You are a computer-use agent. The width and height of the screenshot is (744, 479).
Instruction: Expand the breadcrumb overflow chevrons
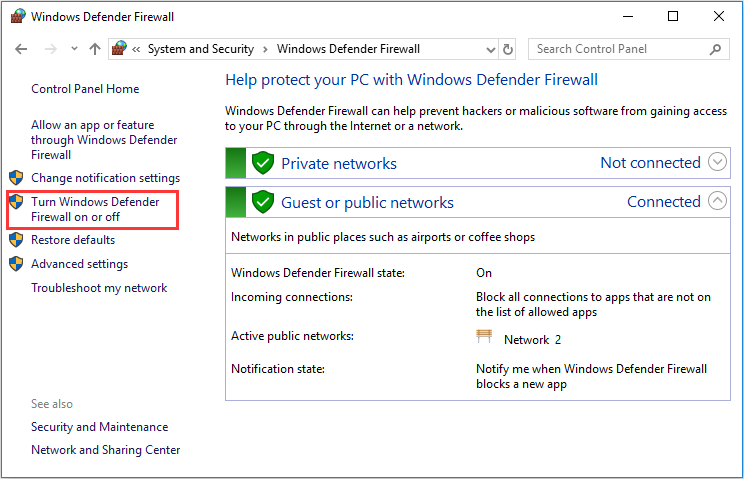tap(136, 49)
